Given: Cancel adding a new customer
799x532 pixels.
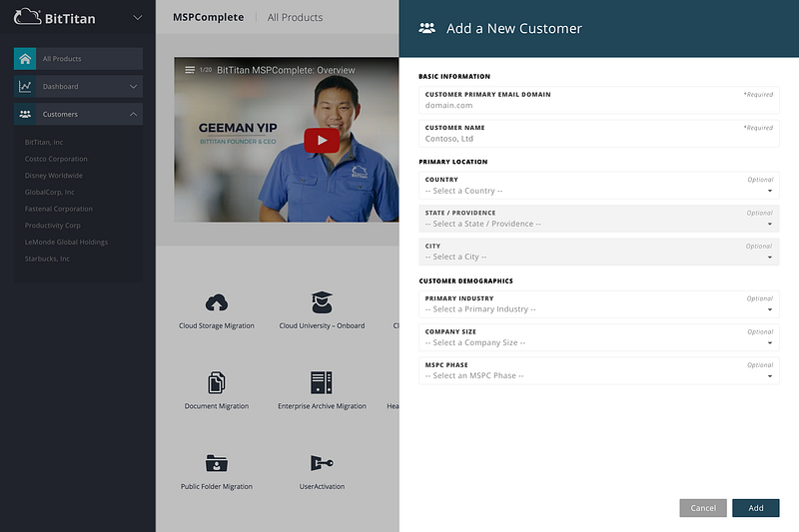Looking at the screenshot, I should (x=703, y=508).
